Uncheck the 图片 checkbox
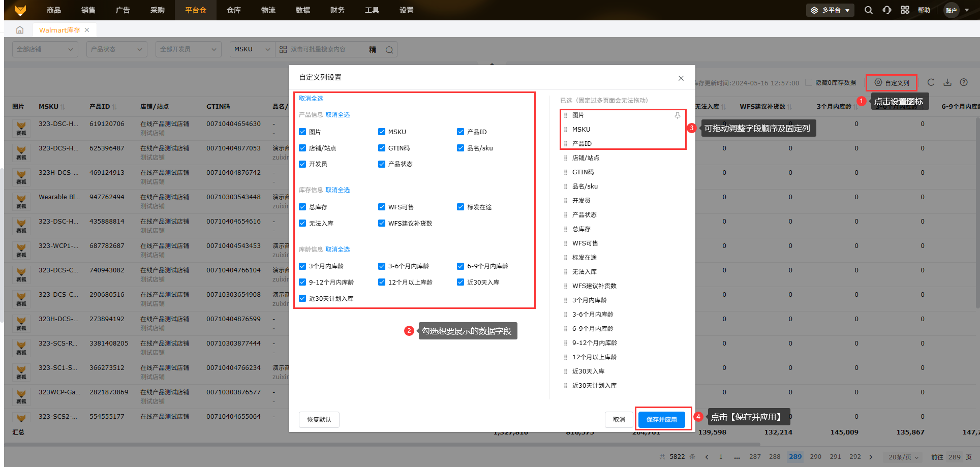The image size is (980, 467). pyautogui.click(x=302, y=132)
